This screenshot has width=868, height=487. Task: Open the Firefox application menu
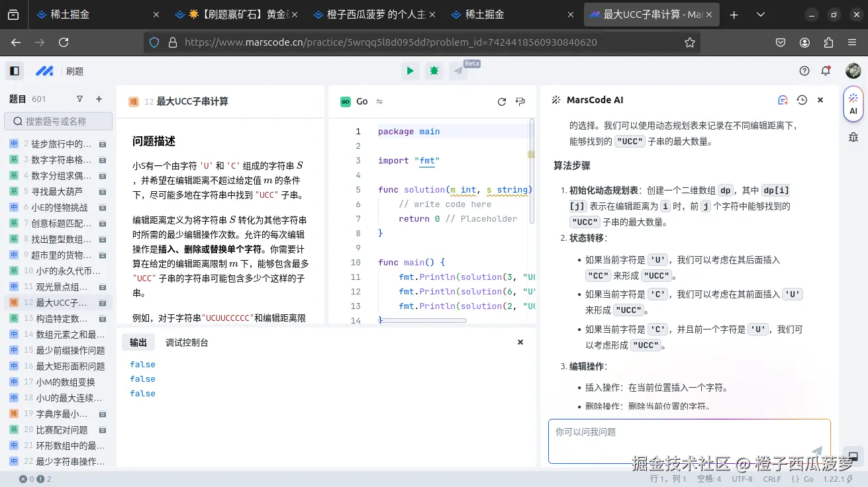click(x=852, y=42)
